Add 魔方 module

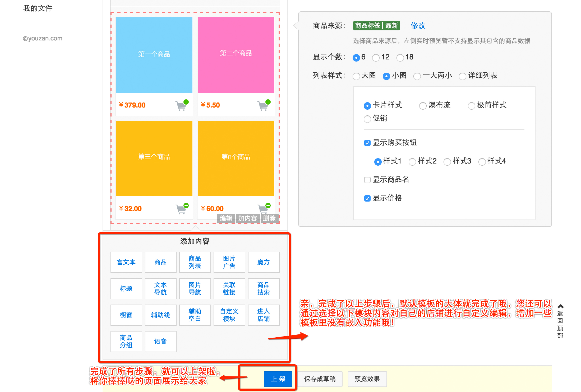click(264, 262)
